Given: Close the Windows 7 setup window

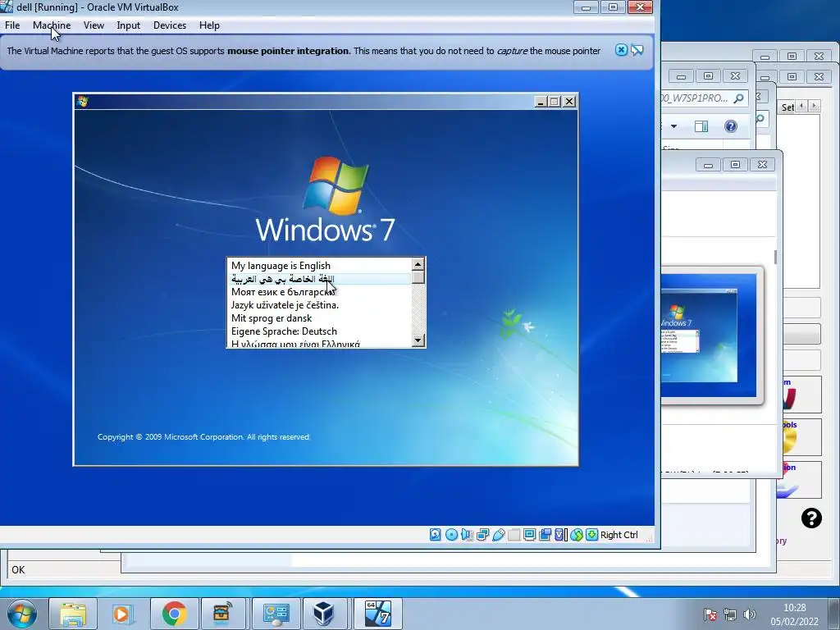Looking at the screenshot, I should pos(569,101).
